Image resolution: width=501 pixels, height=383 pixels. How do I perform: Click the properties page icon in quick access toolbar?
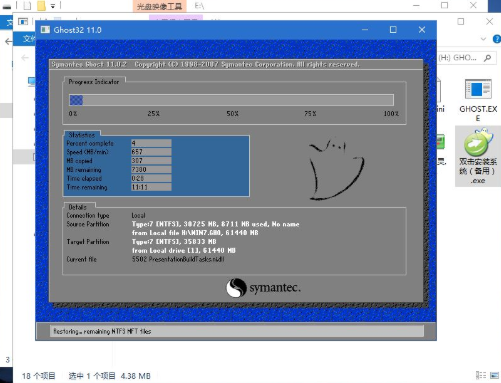[27, 6]
